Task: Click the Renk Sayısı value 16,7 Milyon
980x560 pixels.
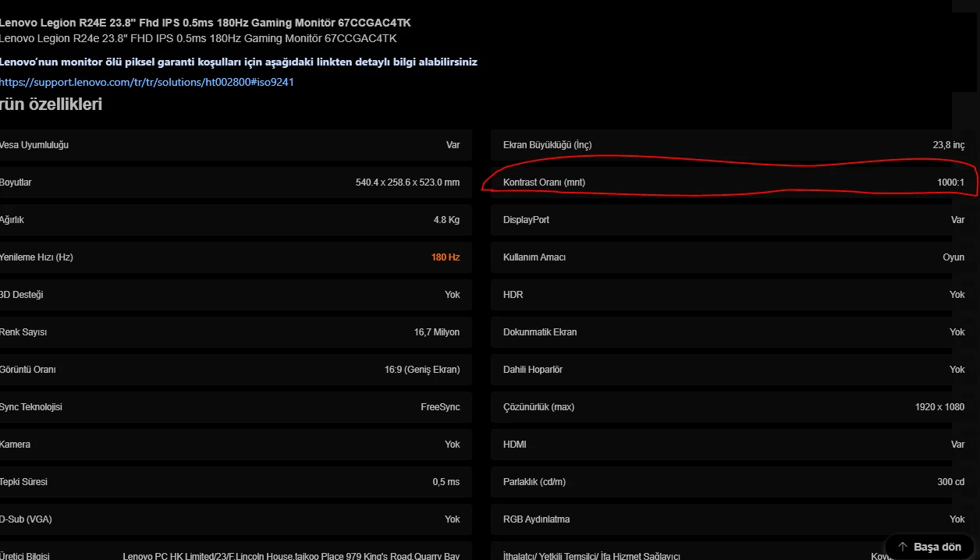Action: (x=437, y=332)
